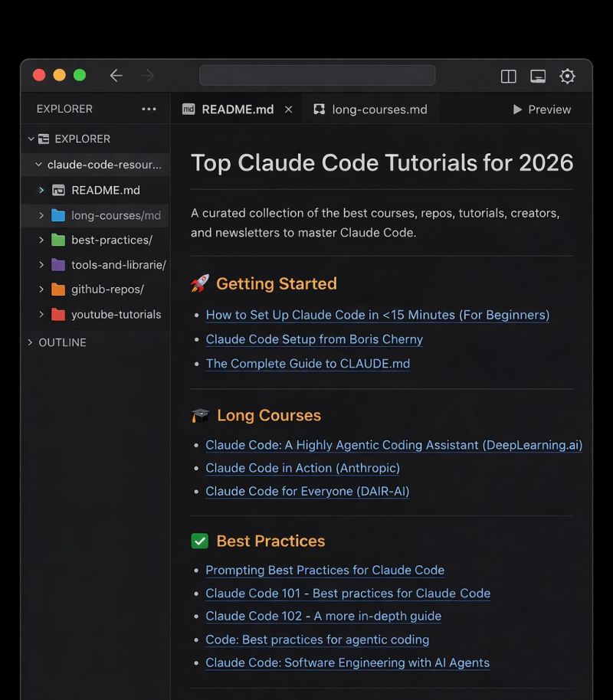613x700 pixels.
Task: Toggle the split editor layout icon
Action: pos(508,75)
